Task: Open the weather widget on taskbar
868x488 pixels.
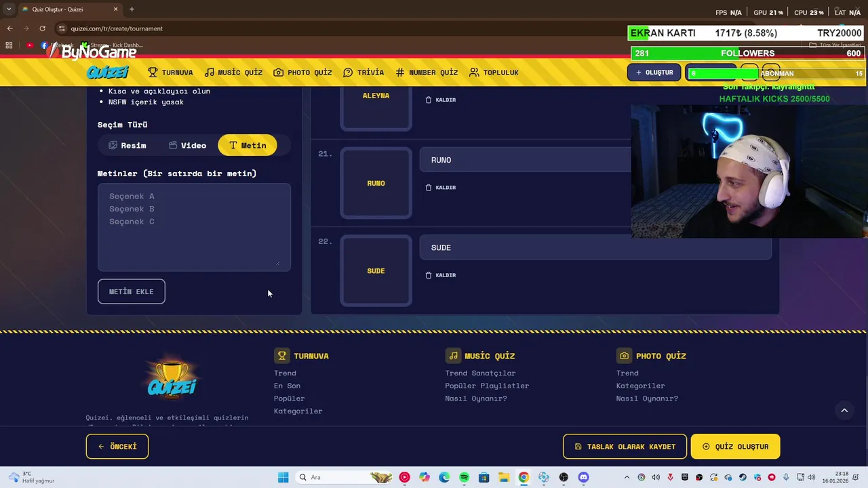Action: 32,477
